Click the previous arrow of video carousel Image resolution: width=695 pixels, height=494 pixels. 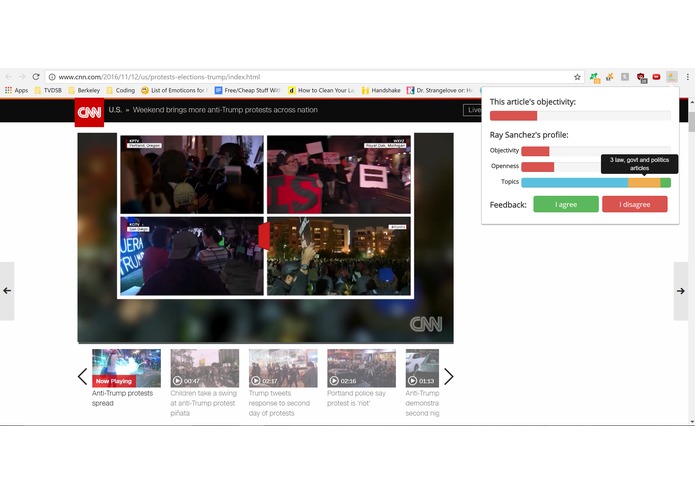pos(82,377)
